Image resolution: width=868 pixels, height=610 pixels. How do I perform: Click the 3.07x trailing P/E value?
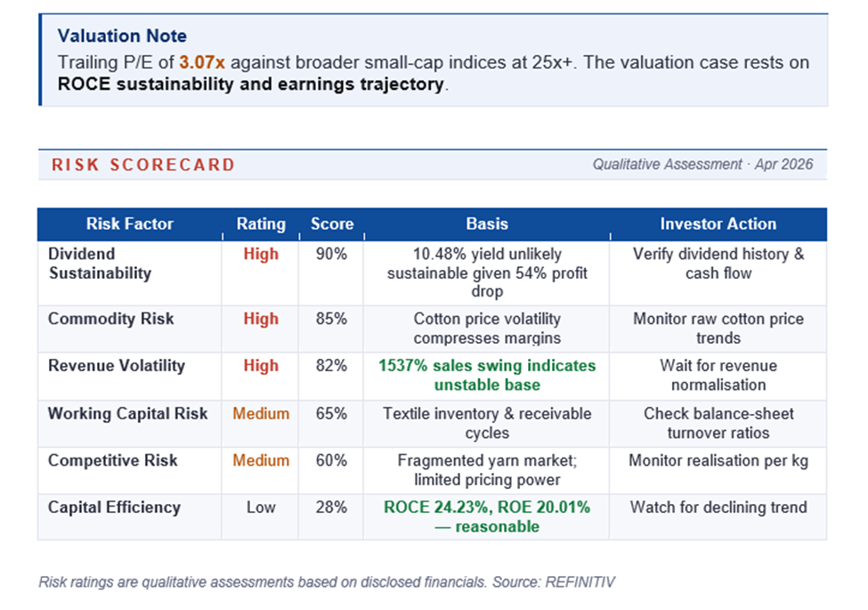[x=199, y=62]
